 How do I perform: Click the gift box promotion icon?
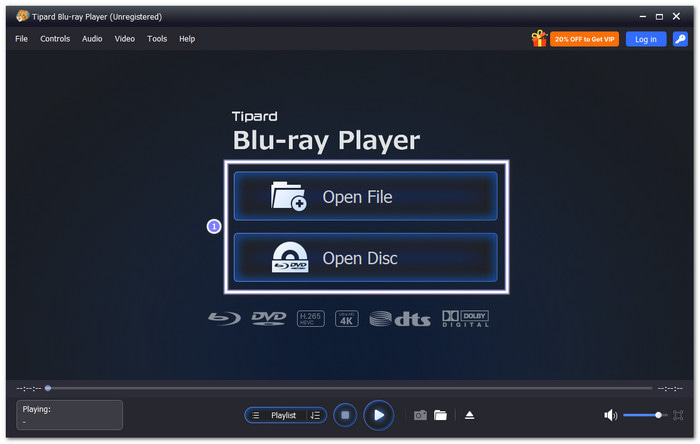coord(539,39)
